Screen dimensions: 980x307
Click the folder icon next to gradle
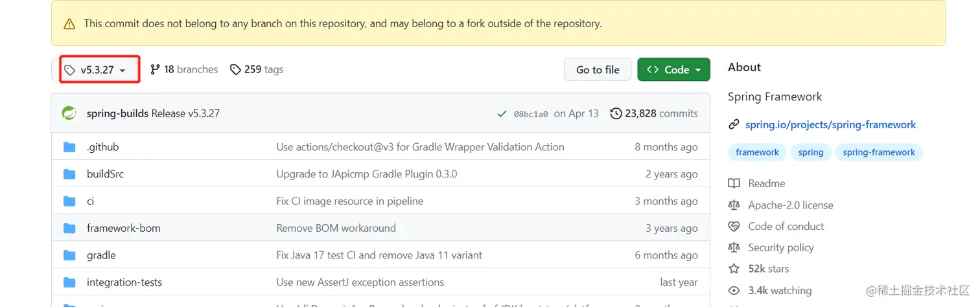coord(70,255)
